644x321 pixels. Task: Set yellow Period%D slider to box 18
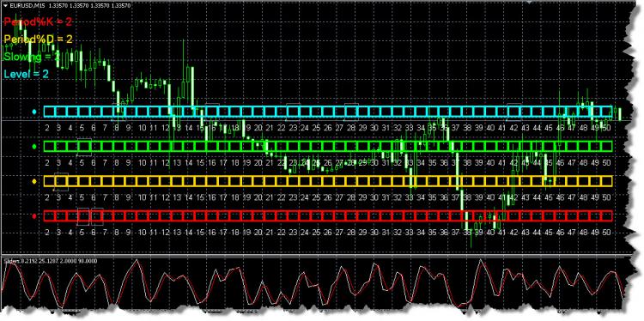point(235,181)
